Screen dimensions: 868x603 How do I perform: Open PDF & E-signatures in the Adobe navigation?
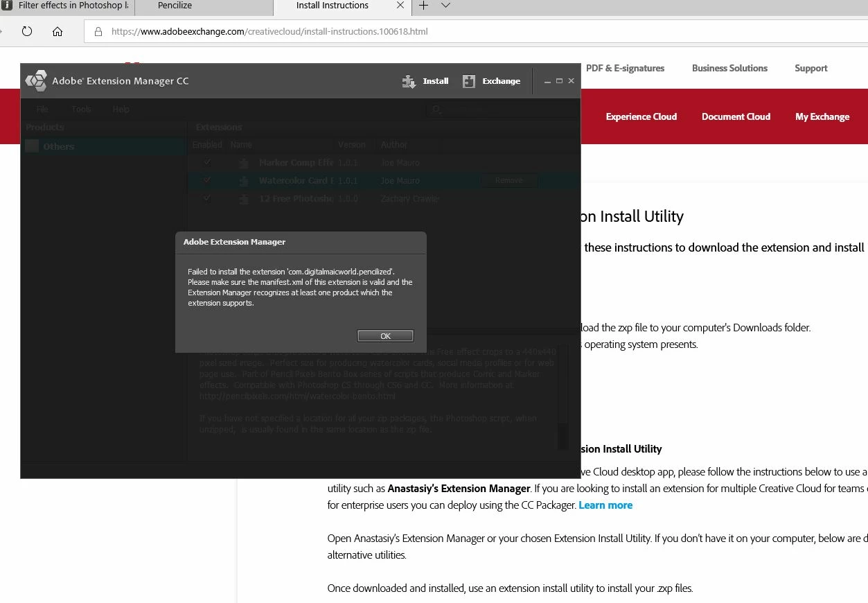click(x=625, y=68)
